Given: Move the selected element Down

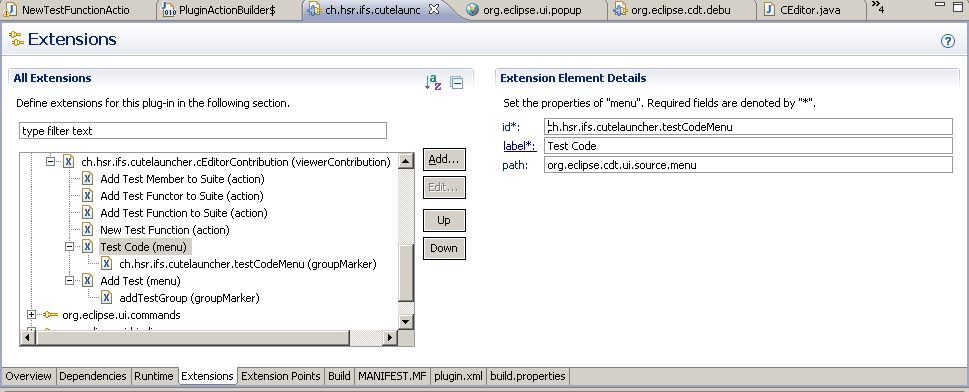Looking at the screenshot, I should tap(444, 249).
